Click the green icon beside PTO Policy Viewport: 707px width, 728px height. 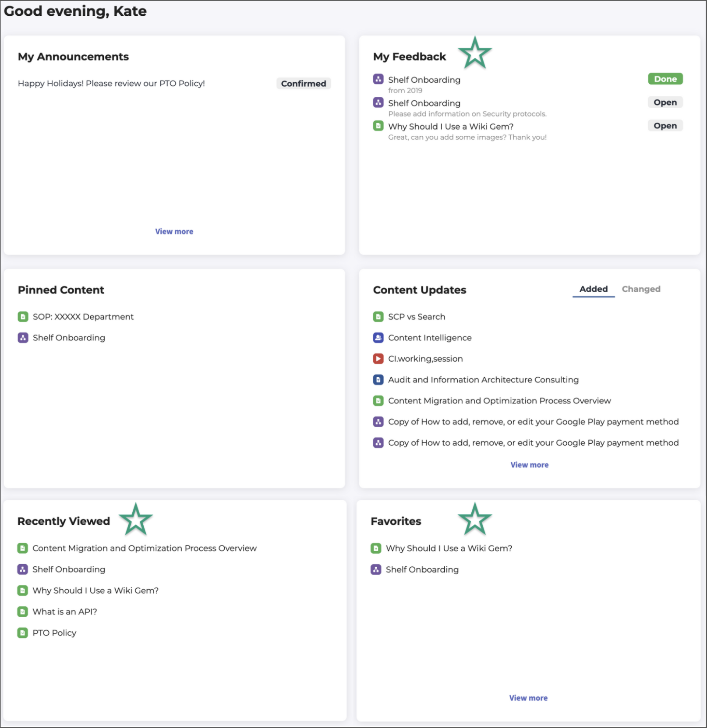point(22,633)
